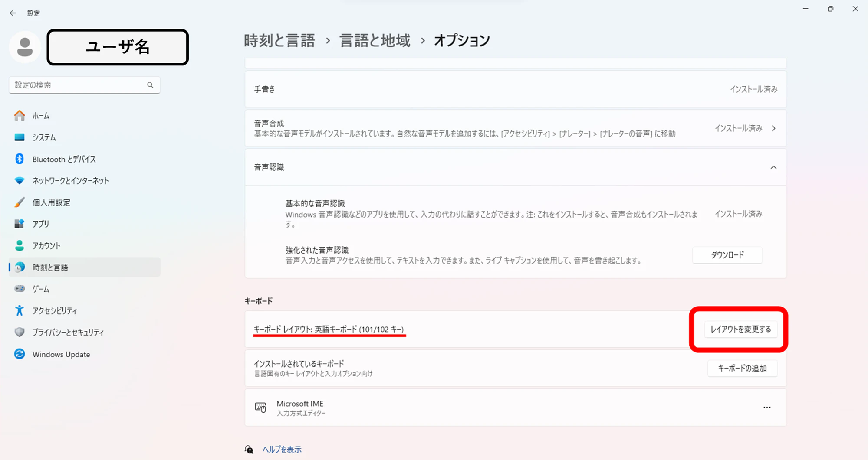The image size is (868, 460).
Task: Click the Home house icon
Action: (20, 116)
